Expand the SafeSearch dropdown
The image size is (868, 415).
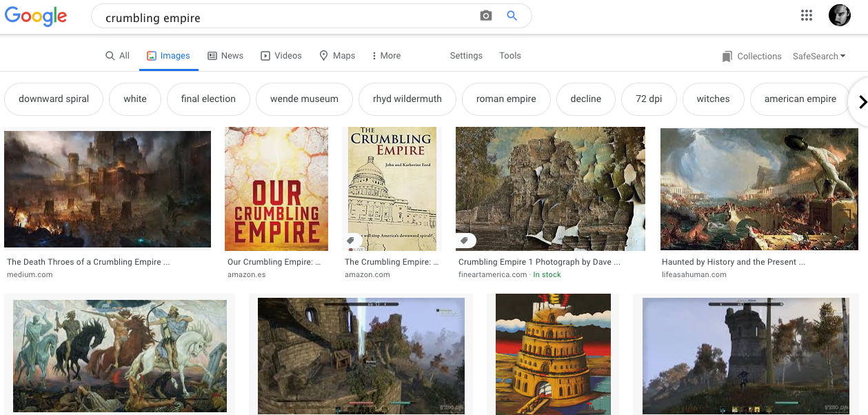click(818, 57)
